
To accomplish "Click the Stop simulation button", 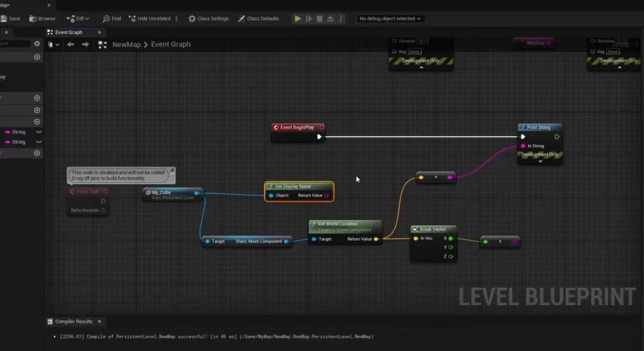I will pos(320,19).
